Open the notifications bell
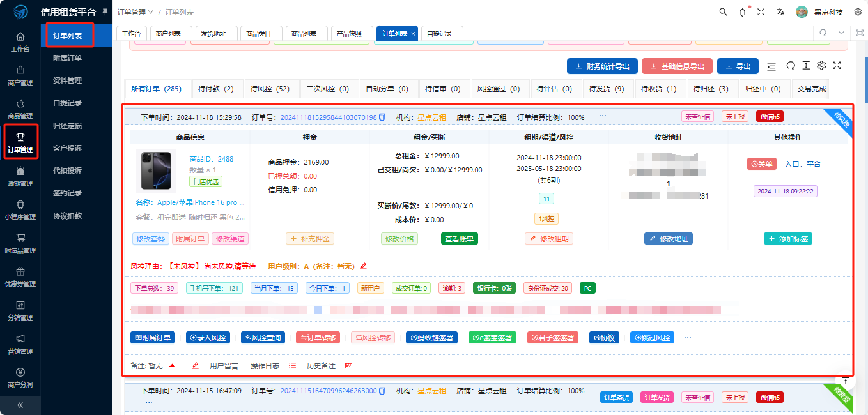This screenshot has width=868, height=415. [x=742, y=12]
